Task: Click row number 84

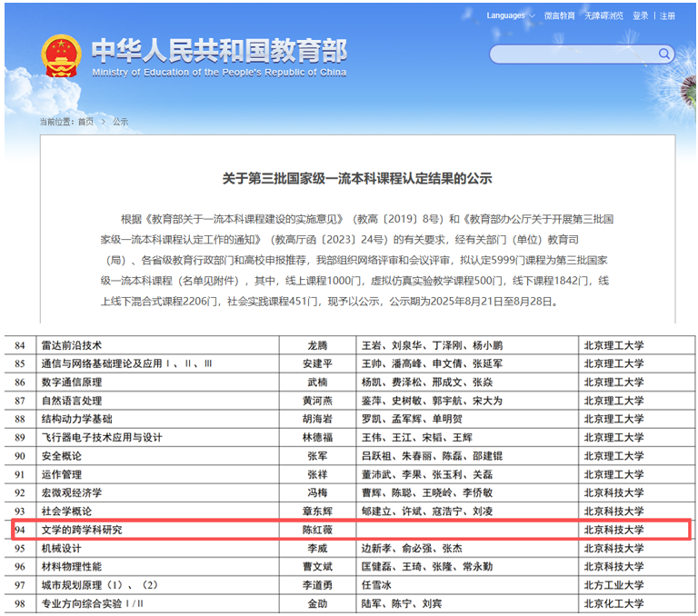Action: tap(20, 345)
